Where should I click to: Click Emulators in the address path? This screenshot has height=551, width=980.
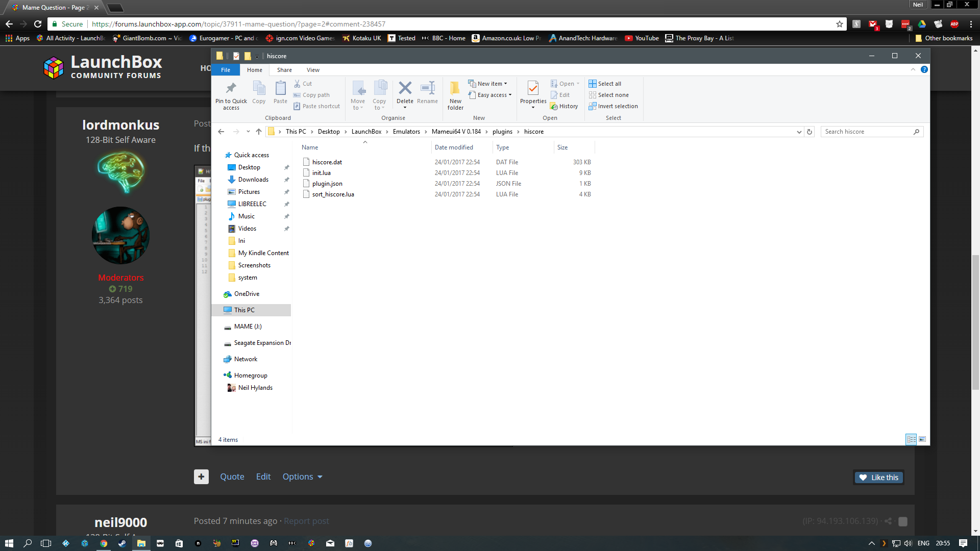(406, 132)
